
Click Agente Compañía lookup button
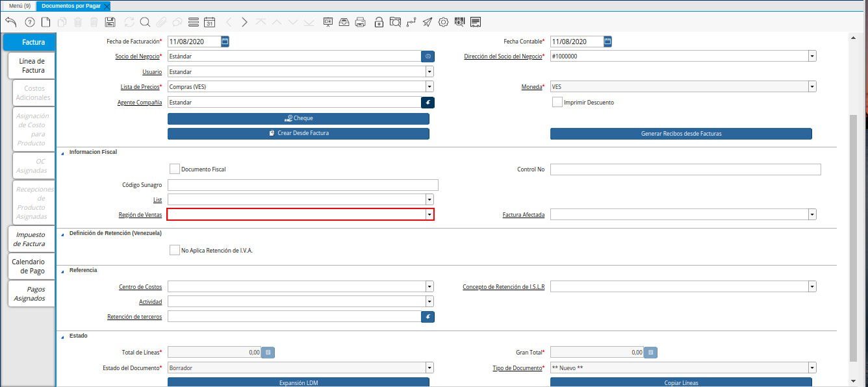(x=428, y=102)
